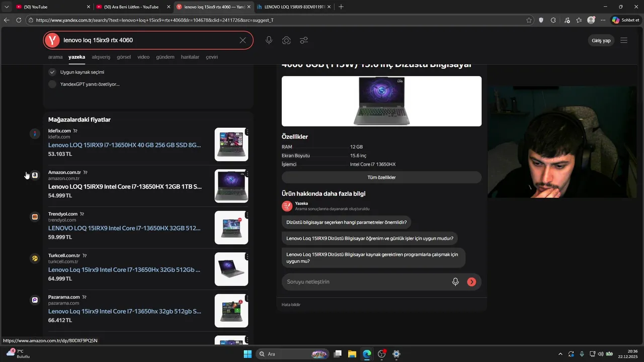Close the Ara Beni Lütfen YouTube tab

tap(169, 7)
